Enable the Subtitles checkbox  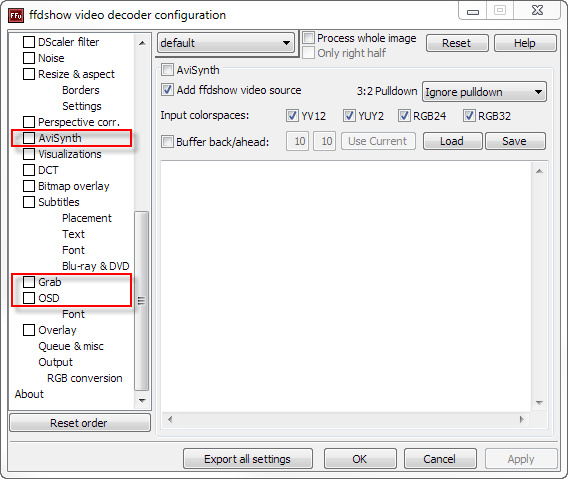pyautogui.click(x=29, y=202)
